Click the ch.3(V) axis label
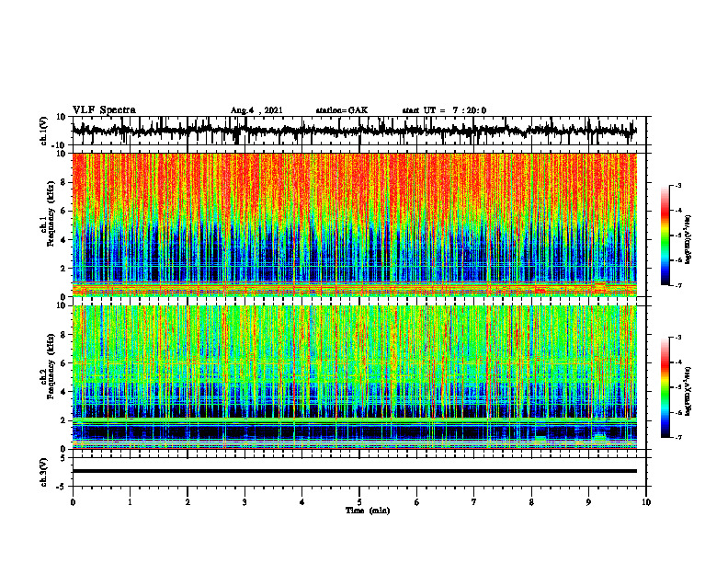The width and height of the screenshot is (728, 563). (x=43, y=472)
